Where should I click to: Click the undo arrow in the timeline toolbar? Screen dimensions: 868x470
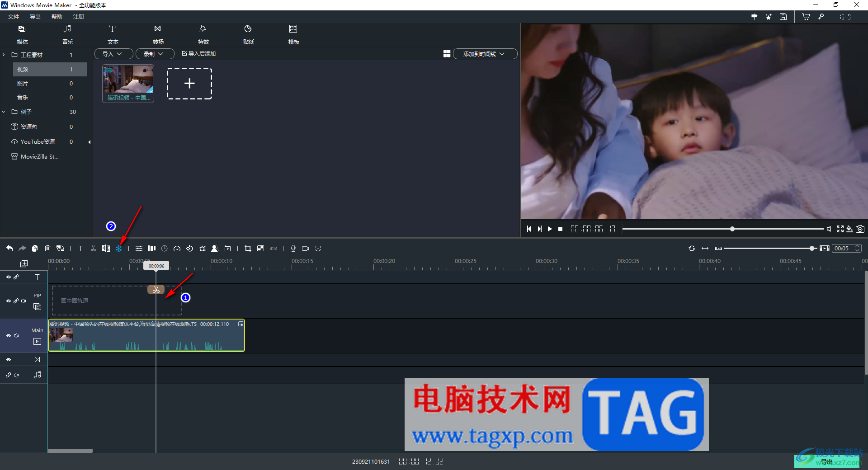[x=9, y=248]
